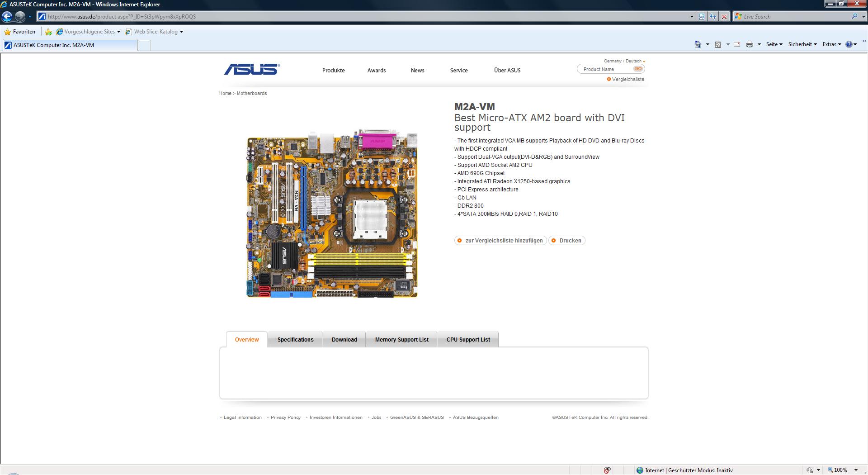This screenshot has height=475, width=868.
Task: Expand the address bar history dropdown
Action: pos(692,17)
